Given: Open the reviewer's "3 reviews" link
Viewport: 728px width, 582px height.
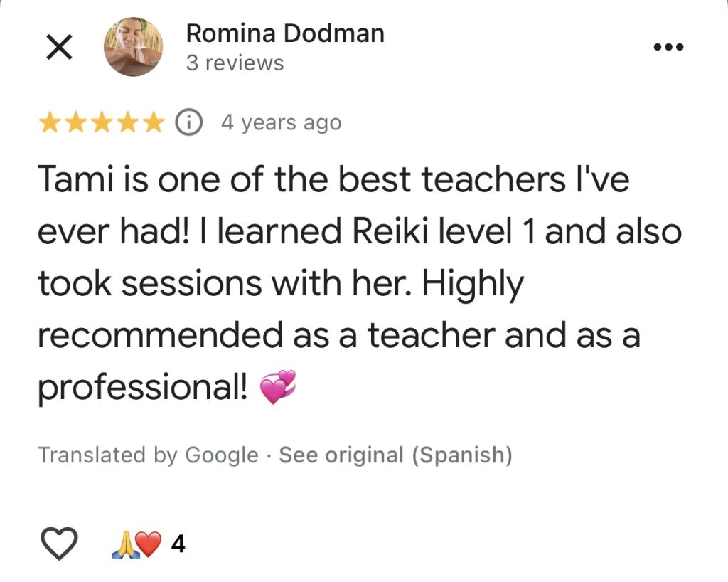Looking at the screenshot, I should (235, 63).
